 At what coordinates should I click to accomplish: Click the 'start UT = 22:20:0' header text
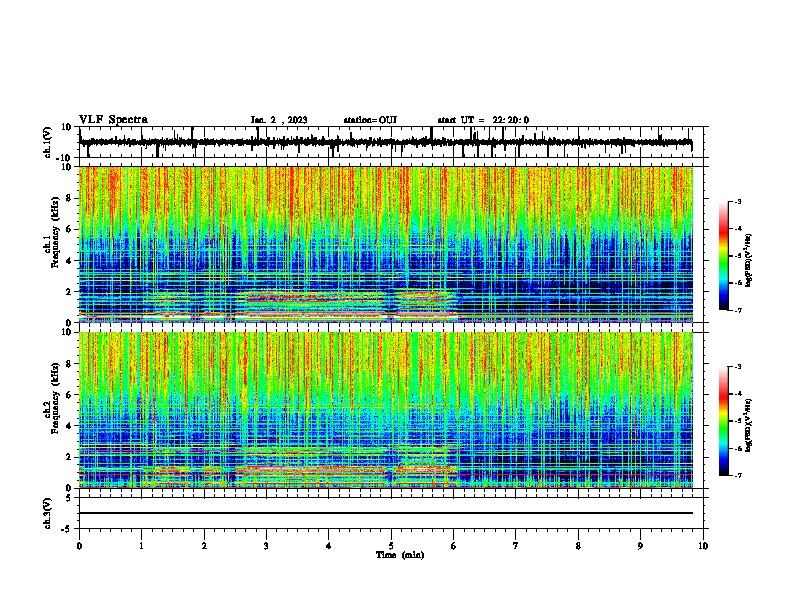coord(483,120)
